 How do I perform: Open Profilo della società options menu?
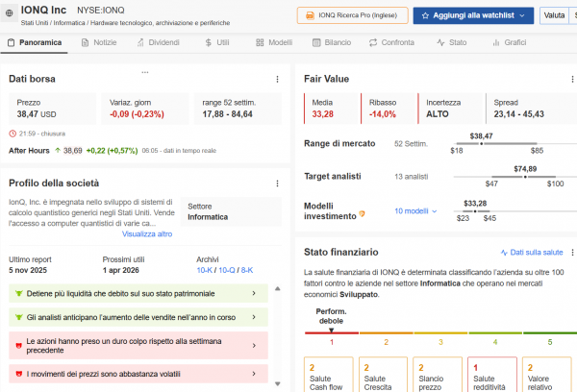pyautogui.click(x=277, y=183)
